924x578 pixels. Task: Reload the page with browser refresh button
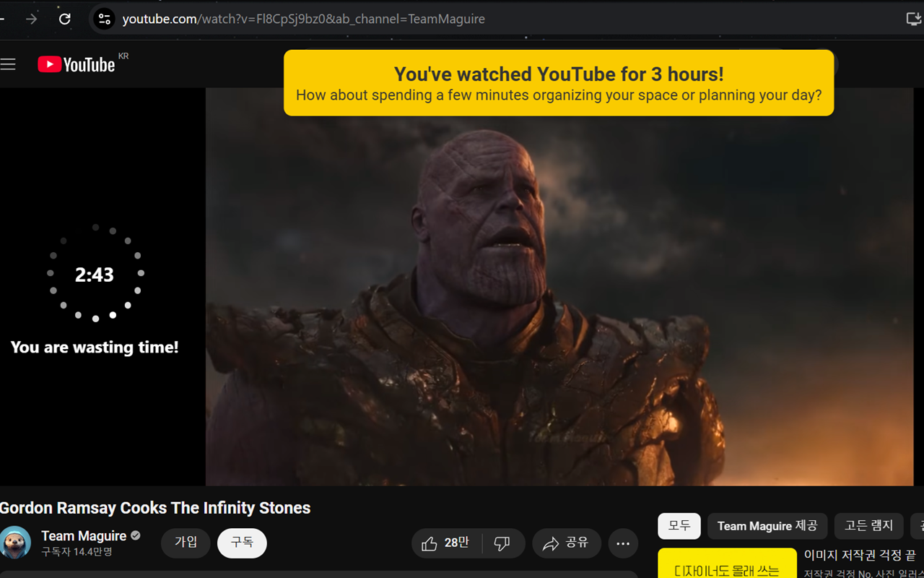[65, 19]
